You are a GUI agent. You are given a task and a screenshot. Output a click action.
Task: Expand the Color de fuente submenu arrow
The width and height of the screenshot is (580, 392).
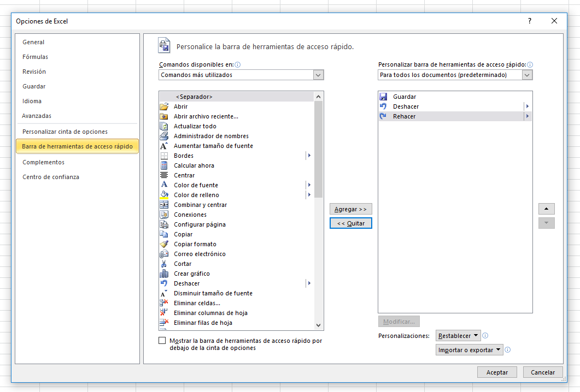point(309,185)
